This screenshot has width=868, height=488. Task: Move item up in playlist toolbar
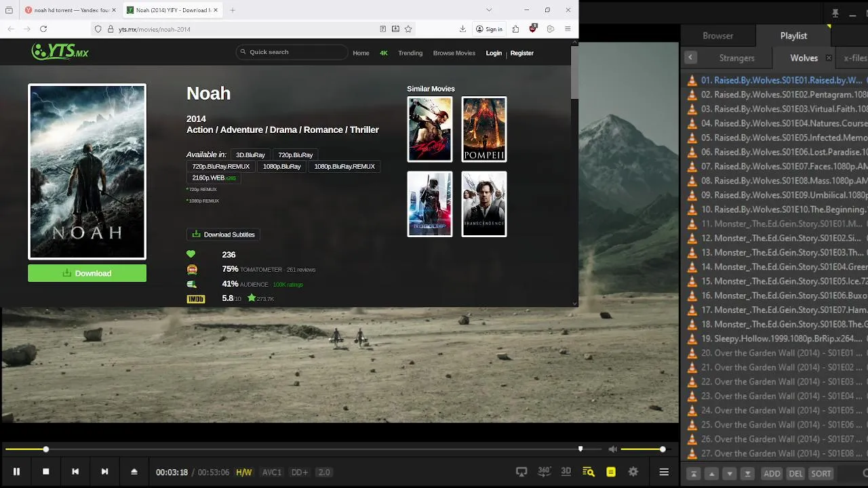pyautogui.click(x=711, y=473)
